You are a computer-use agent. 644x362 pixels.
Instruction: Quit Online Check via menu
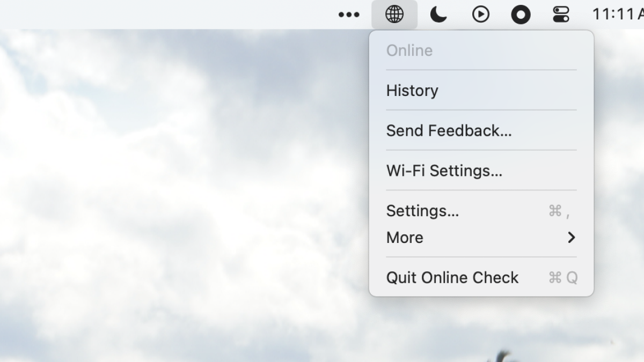pos(481,277)
